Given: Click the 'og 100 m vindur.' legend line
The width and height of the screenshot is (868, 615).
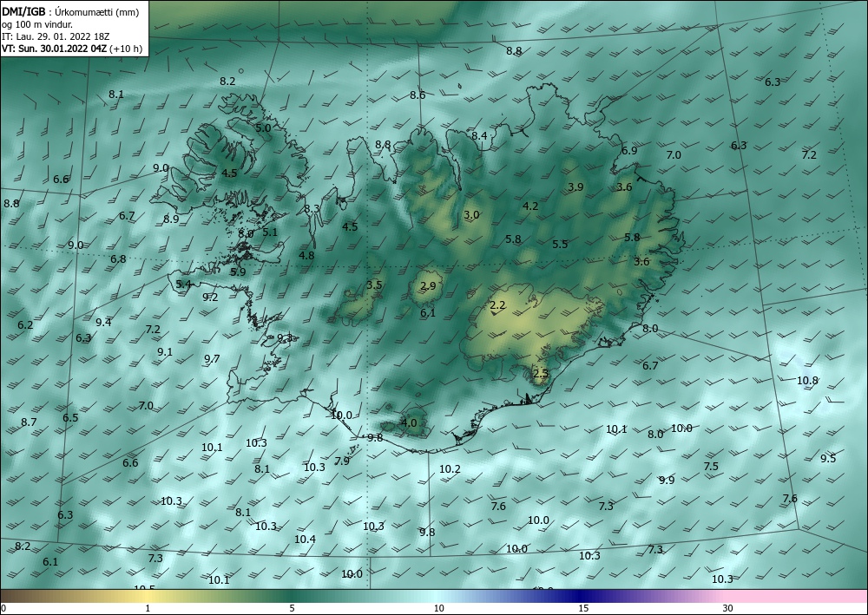Looking at the screenshot, I should [x=37, y=24].
